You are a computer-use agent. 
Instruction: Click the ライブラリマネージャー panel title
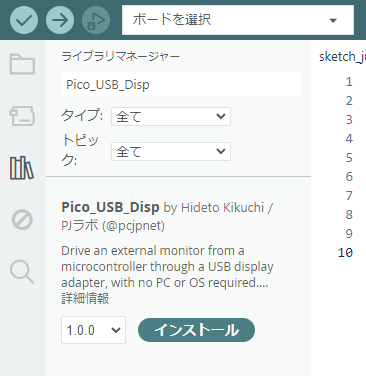point(120,56)
